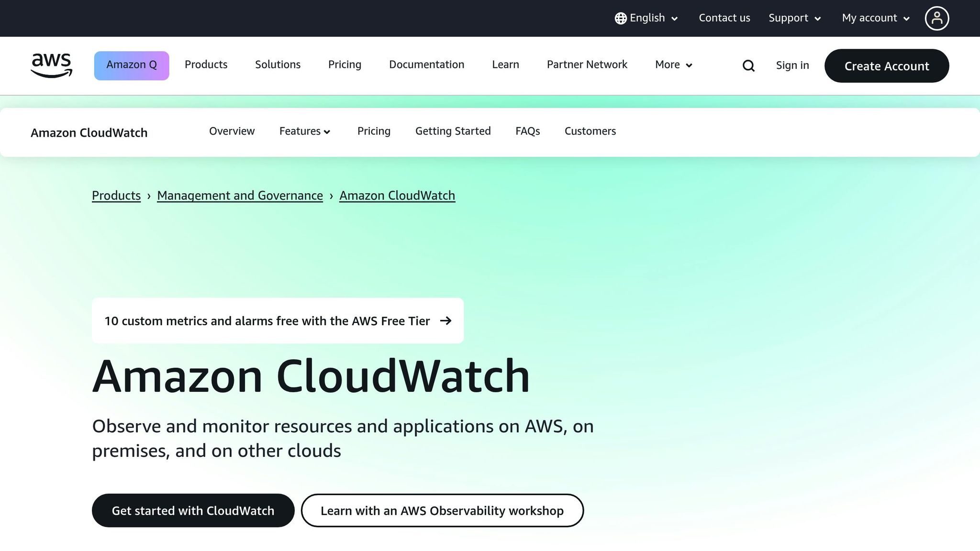Click the 'Observe and monitor resources' subtitle
Screen dimensions: 980x551
tap(343, 438)
